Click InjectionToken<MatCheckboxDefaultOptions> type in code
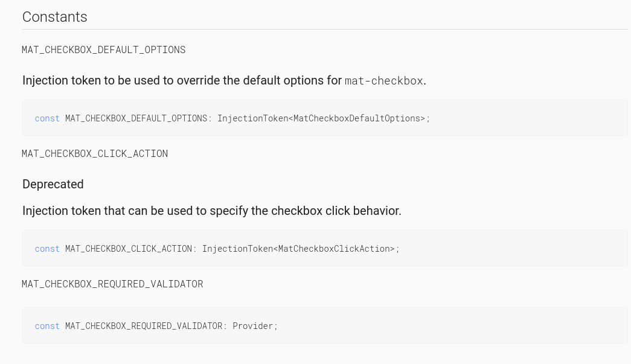 pyautogui.click(x=321, y=118)
